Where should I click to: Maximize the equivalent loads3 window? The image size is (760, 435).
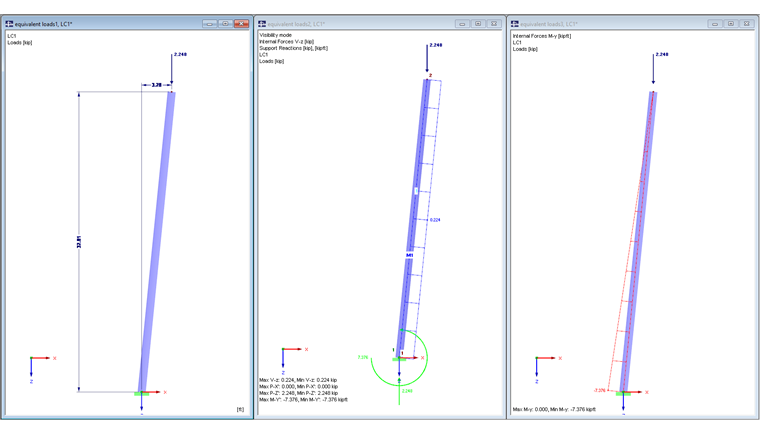(x=731, y=23)
